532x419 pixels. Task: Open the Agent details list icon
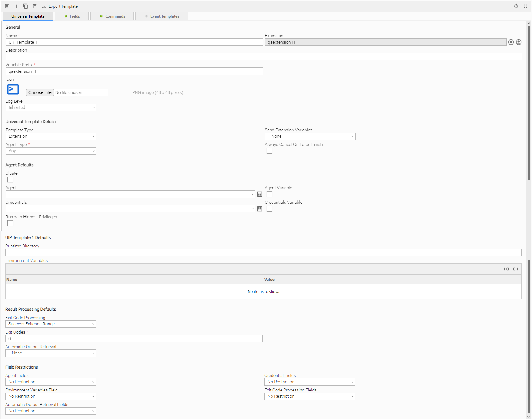pos(260,194)
